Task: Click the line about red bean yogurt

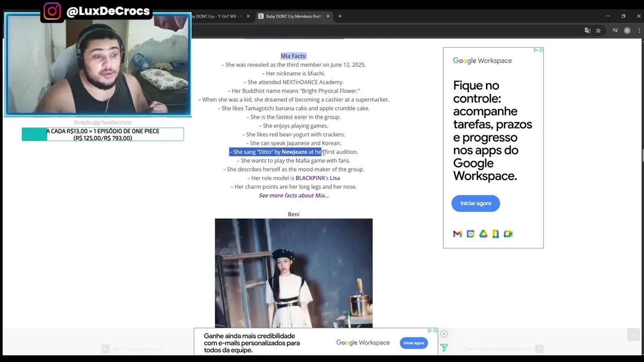Action: [294, 135]
